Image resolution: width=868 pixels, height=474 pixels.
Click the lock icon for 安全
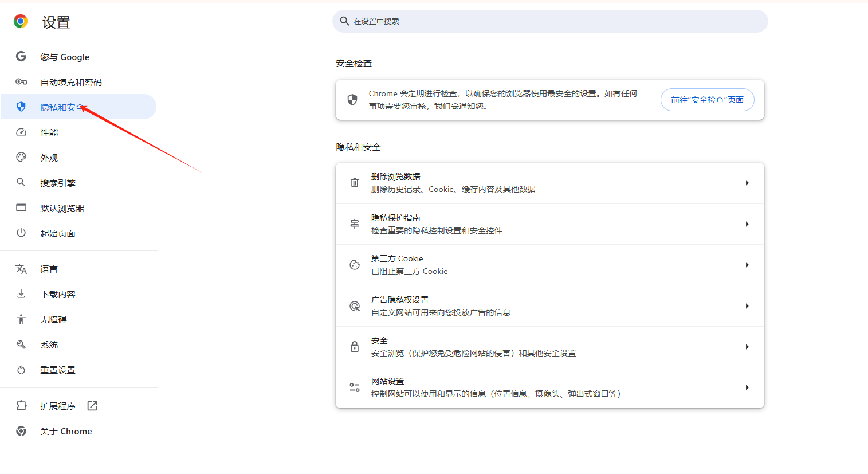355,347
